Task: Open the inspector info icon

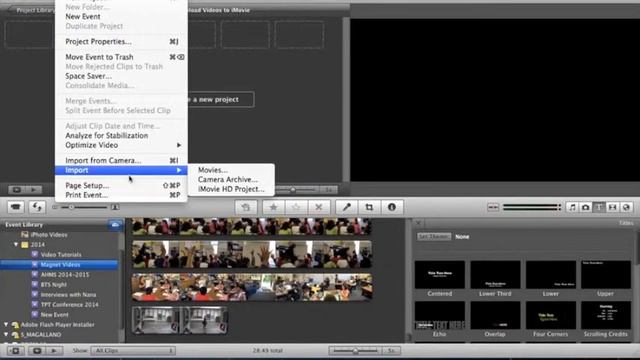Action: pos(392,207)
